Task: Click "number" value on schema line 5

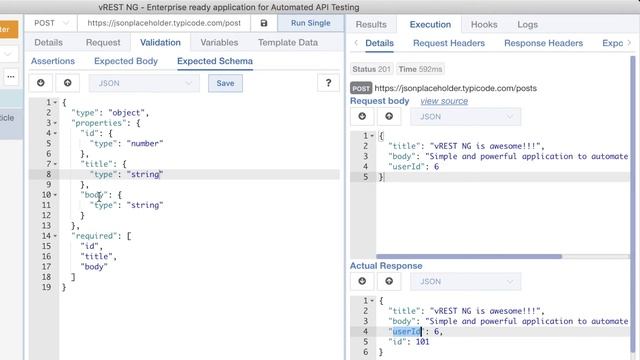Action: coord(144,144)
